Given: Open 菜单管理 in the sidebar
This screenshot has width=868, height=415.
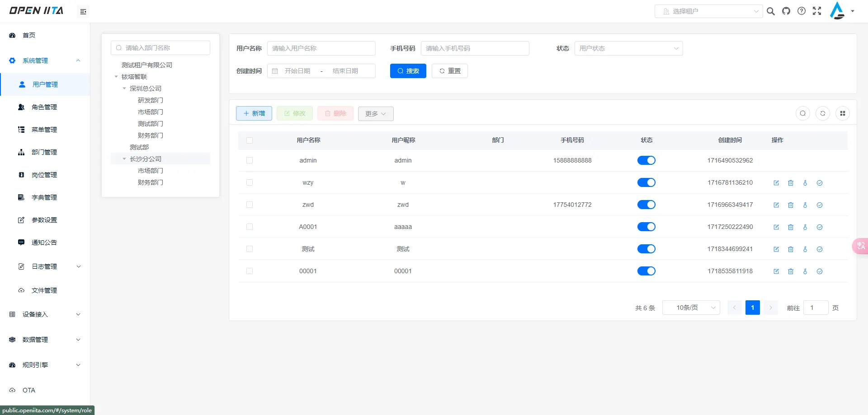Looking at the screenshot, I should (x=45, y=130).
